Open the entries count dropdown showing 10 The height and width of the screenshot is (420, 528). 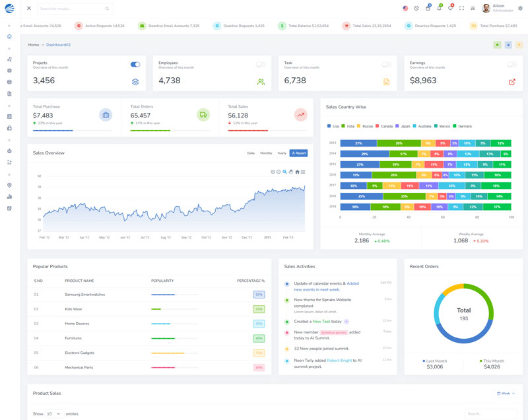(x=54, y=413)
